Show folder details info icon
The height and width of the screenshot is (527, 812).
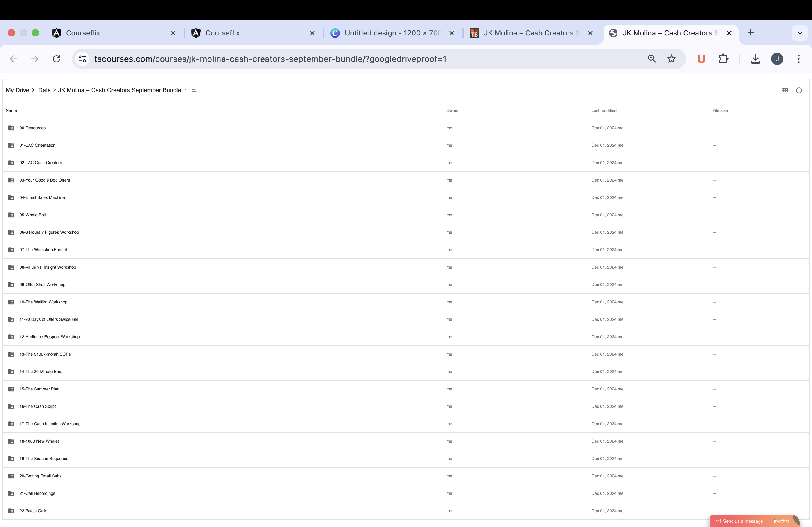[799, 90]
